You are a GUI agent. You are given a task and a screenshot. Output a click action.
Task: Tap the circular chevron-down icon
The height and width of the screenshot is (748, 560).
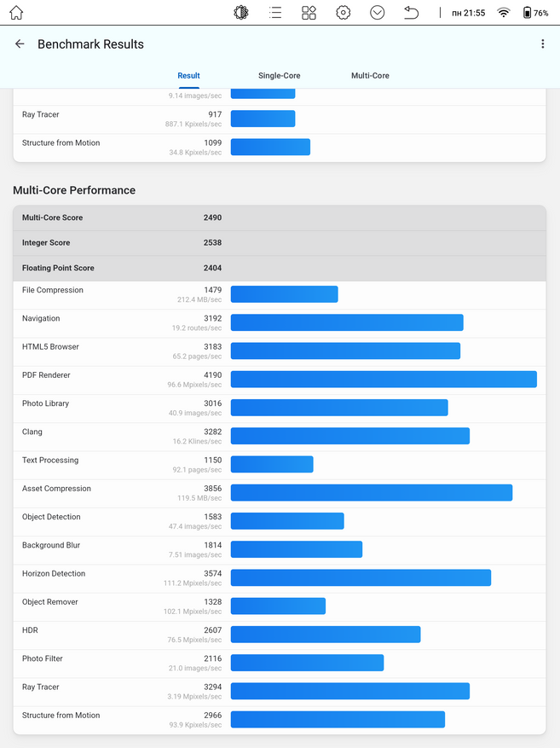[x=377, y=13]
